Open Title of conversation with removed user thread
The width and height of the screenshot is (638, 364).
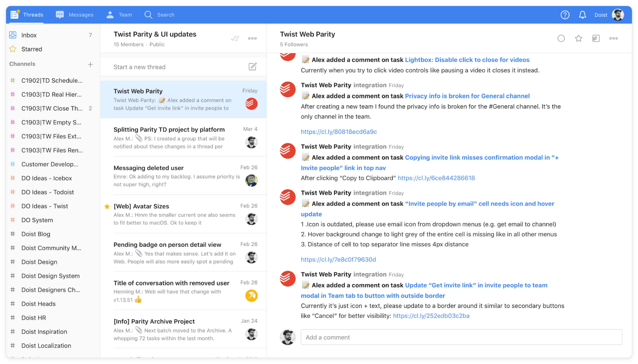(x=183, y=291)
